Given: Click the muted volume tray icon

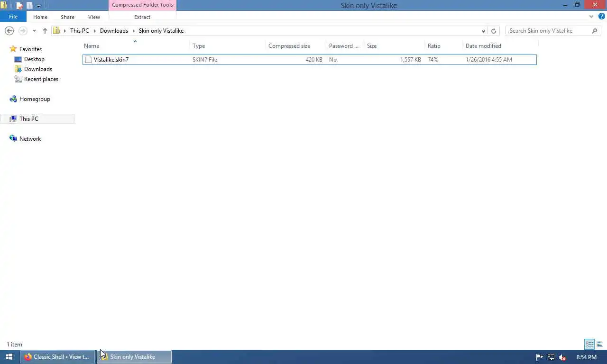Looking at the screenshot, I should click(x=562, y=357).
